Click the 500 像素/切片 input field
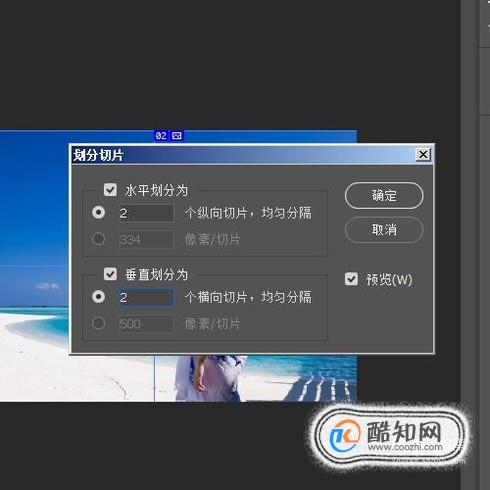The width and height of the screenshot is (490, 490). (x=146, y=324)
